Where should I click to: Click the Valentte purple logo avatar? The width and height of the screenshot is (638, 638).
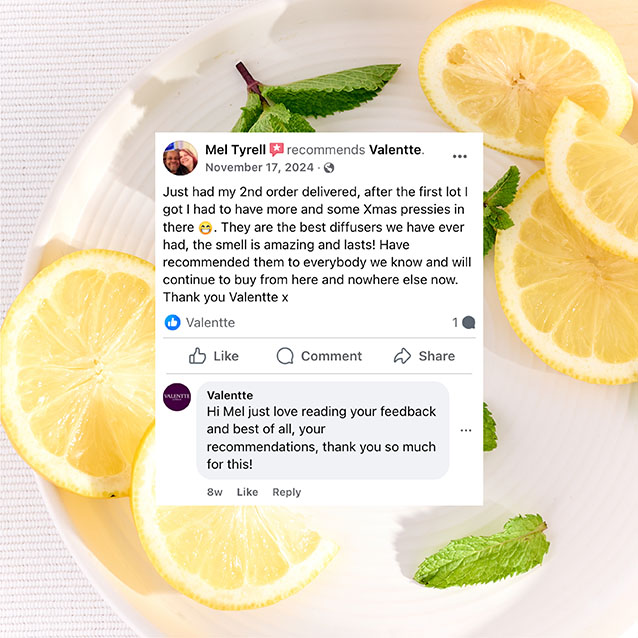point(177,397)
